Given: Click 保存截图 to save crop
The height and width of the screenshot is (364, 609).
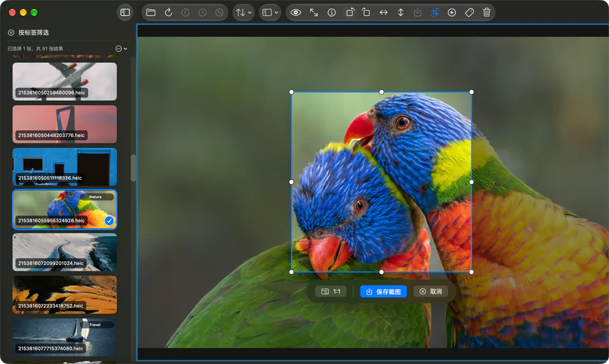Looking at the screenshot, I should tap(383, 292).
